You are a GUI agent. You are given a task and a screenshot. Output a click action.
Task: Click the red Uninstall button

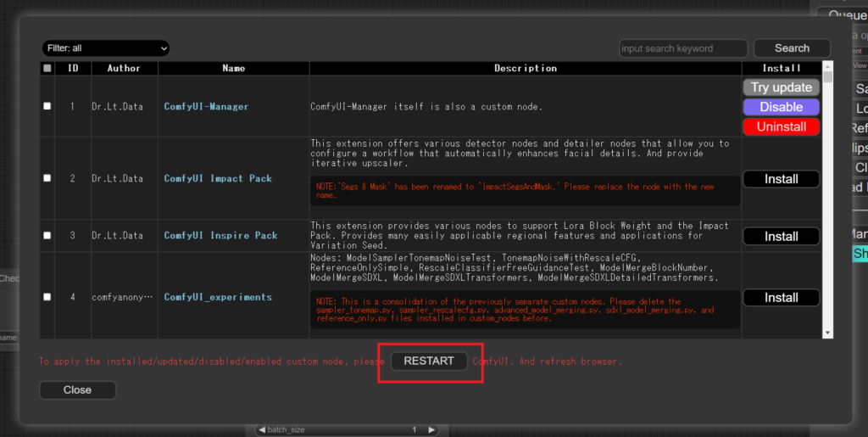point(781,126)
